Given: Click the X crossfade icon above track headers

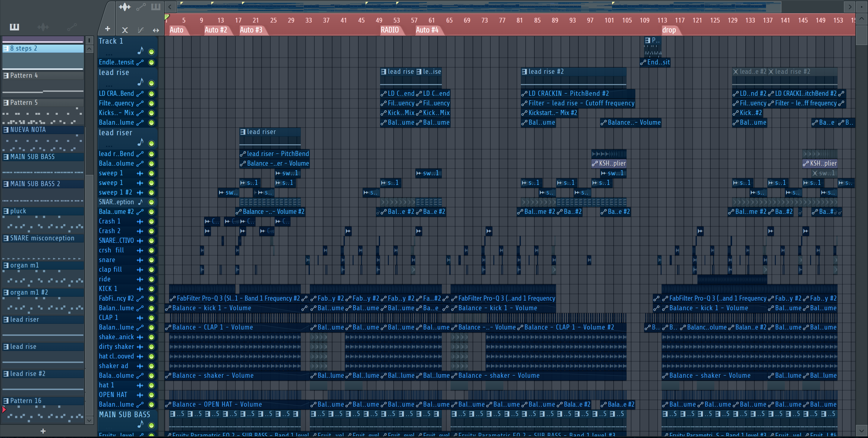Looking at the screenshot, I should tap(125, 30).
